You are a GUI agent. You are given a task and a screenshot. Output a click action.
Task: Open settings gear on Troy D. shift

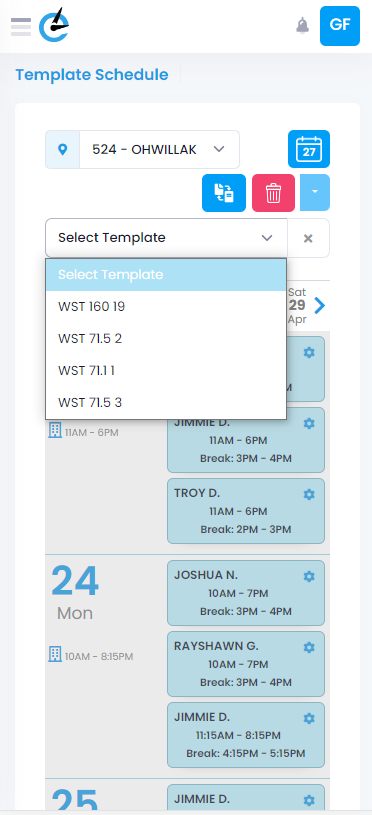click(x=309, y=494)
